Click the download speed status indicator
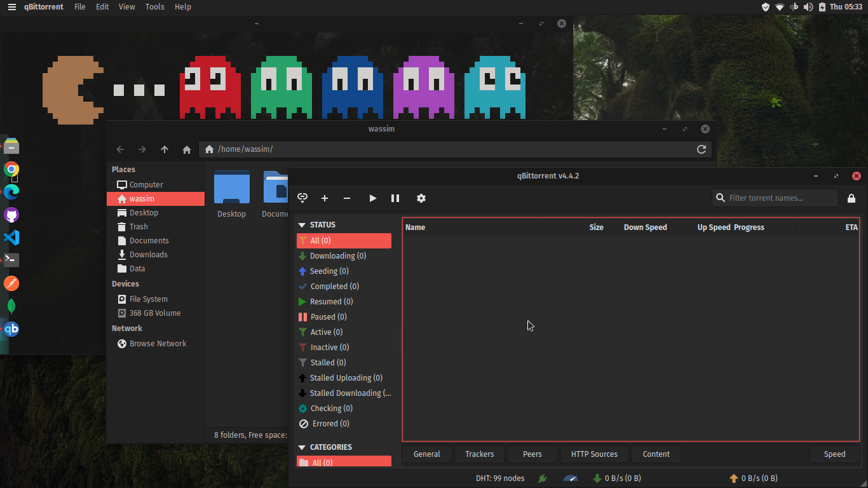Screen dimensions: 868x488 click(x=617, y=478)
